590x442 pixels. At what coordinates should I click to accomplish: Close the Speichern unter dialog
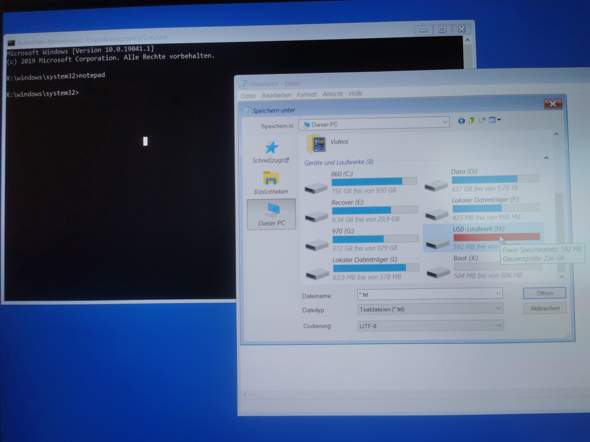[x=553, y=104]
